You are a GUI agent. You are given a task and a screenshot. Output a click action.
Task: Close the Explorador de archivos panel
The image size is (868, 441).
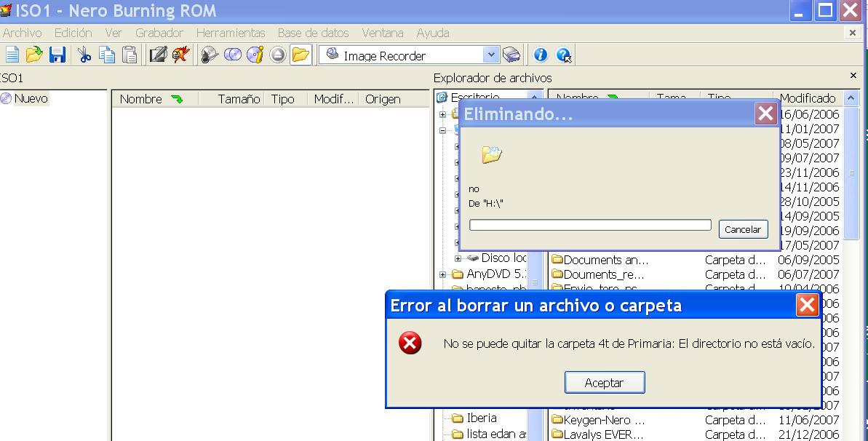click(853, 76)
